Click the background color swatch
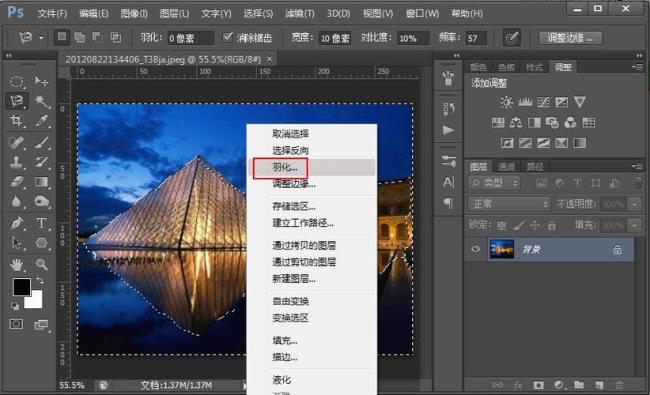650x395 pixels. click(x=35, y=300)
